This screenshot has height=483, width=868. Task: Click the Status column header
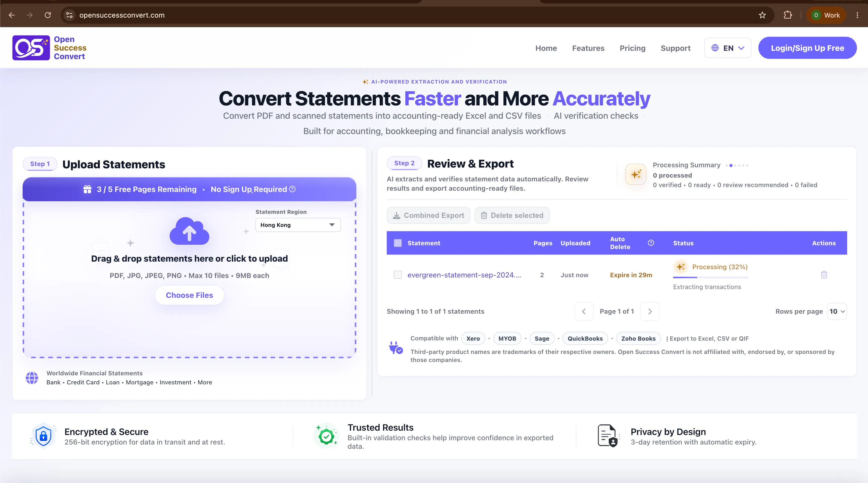(683, 243)
